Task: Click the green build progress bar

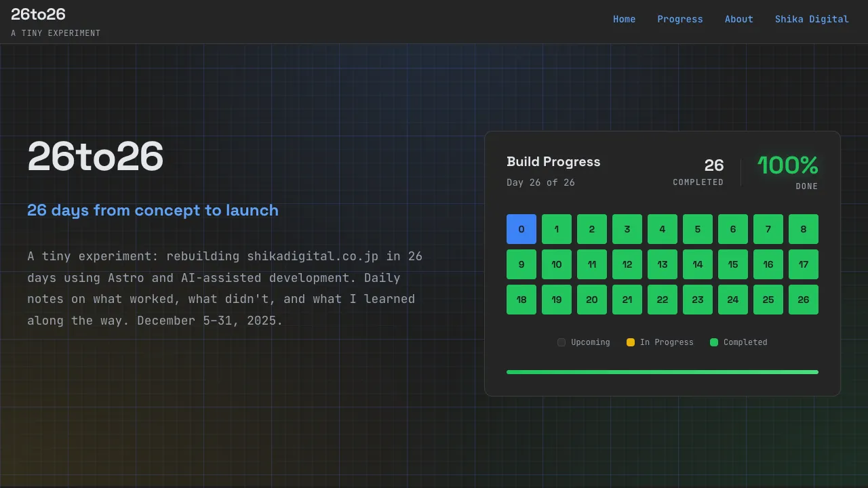Action: coord(663,372)
